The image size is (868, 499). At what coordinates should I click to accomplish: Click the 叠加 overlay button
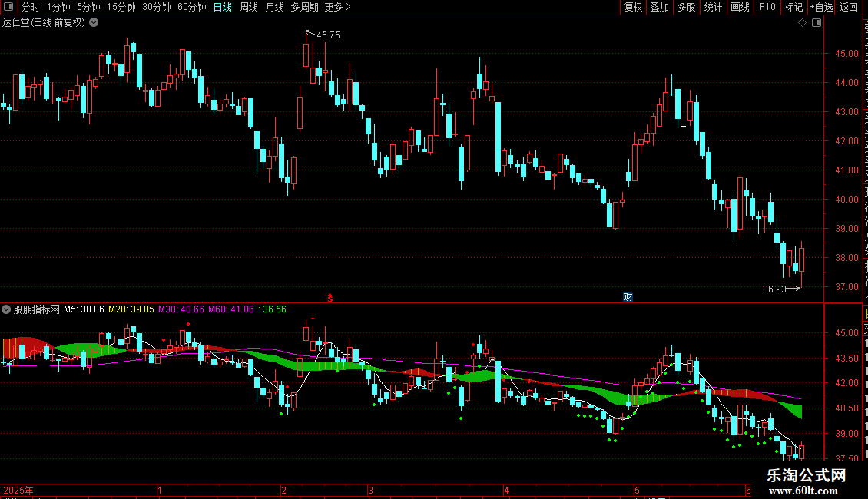click(x=659, y=7)
